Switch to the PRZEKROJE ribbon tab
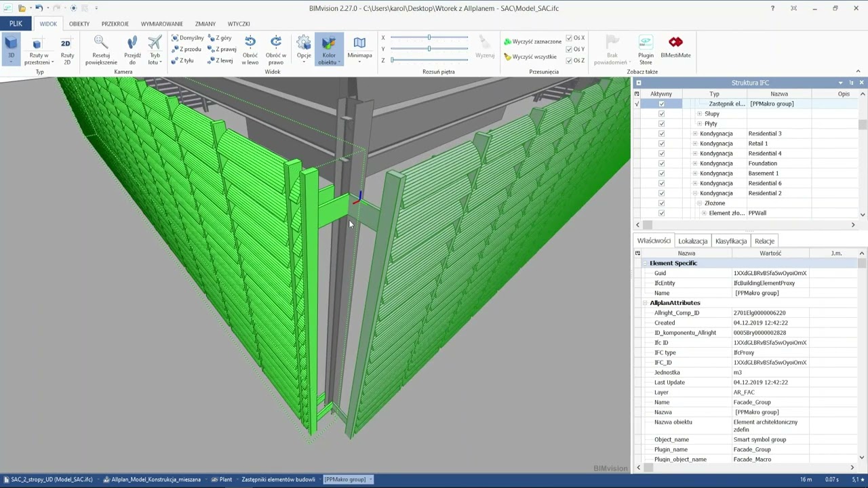 tap(115, 24)
